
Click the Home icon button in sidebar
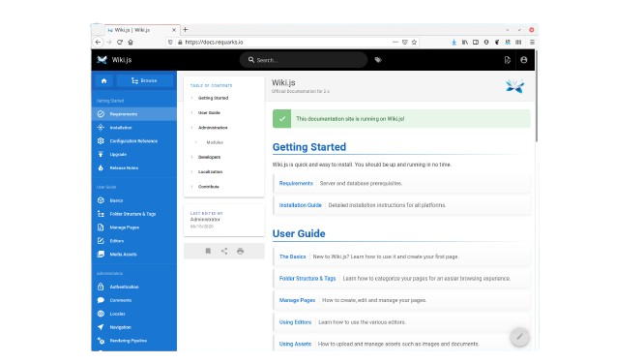tap(103, 80)
